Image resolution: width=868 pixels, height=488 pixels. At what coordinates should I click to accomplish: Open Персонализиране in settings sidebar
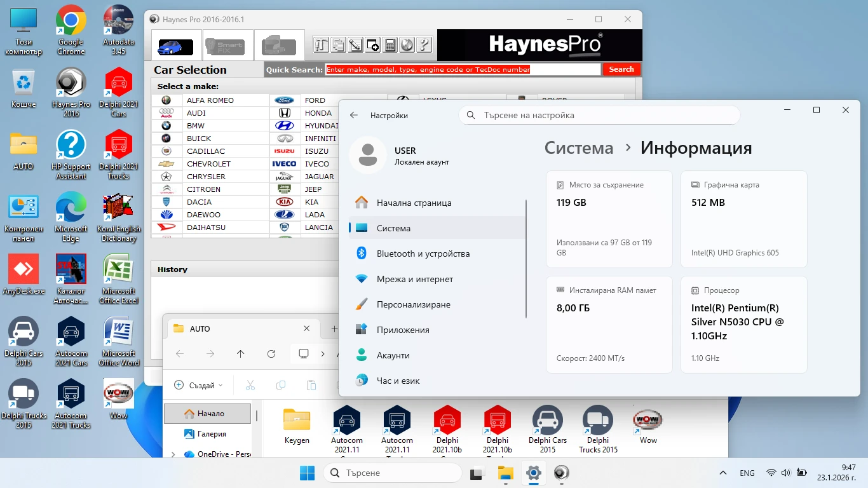pos(413,304)
